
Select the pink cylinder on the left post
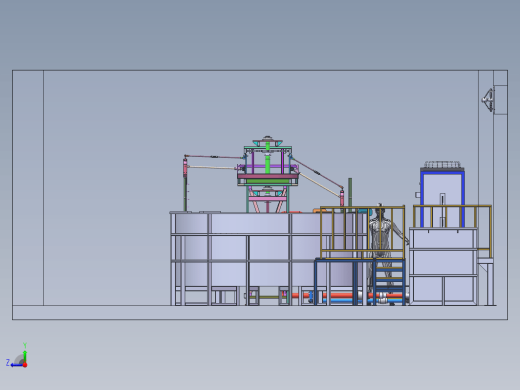185,167
